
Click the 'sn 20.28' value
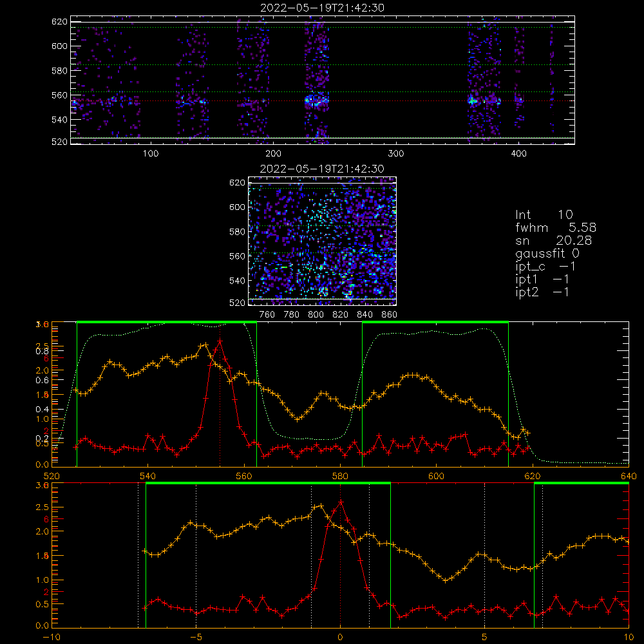pos(553,240)
